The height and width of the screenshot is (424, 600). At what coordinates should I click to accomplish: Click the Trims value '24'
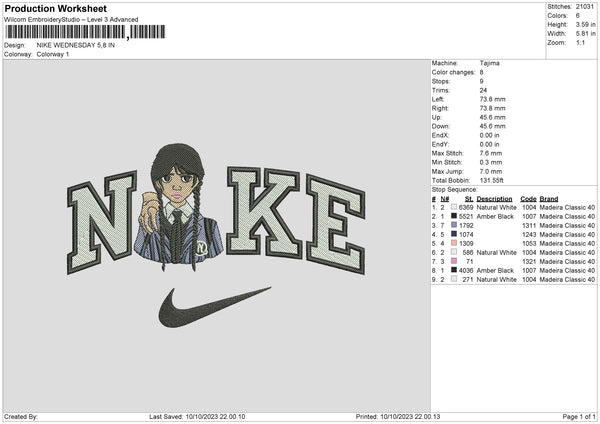[483, 91]
